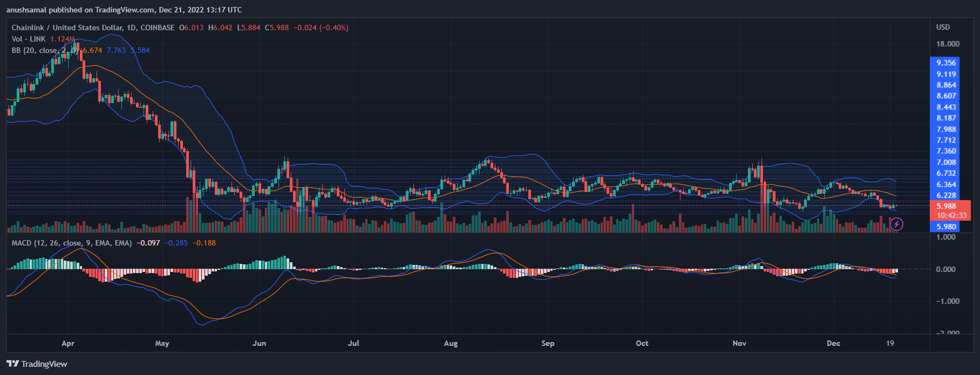Image resolution: width=980 pixels, height=375 pixels.
Task: Click the 18.000 price axis value
Action: pyautogui.click(x=948, y=44)
